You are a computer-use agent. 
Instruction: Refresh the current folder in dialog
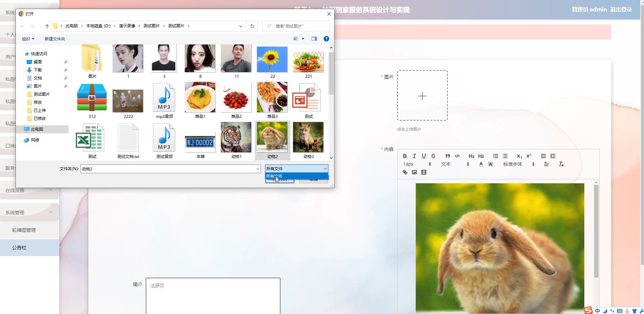(252, 26)
